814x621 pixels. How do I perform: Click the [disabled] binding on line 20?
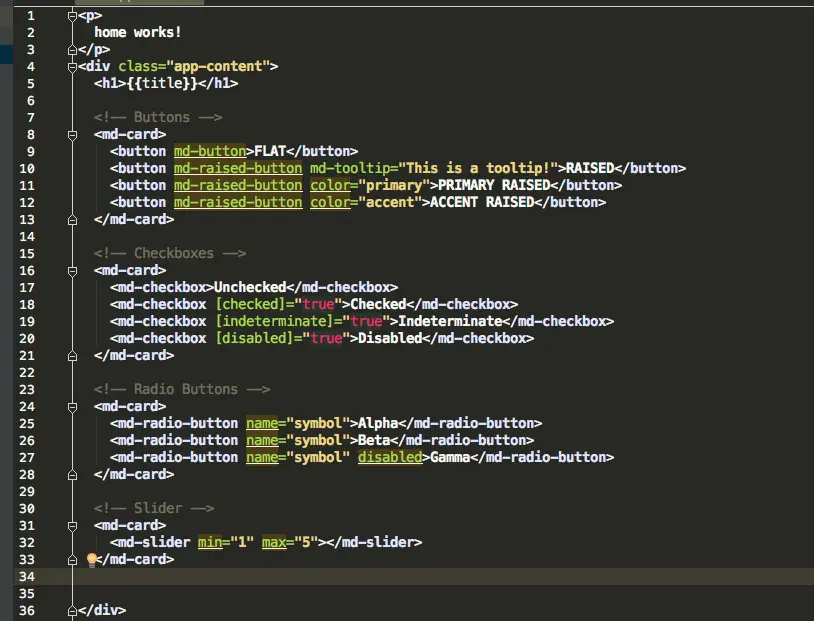tap(254, 338)
